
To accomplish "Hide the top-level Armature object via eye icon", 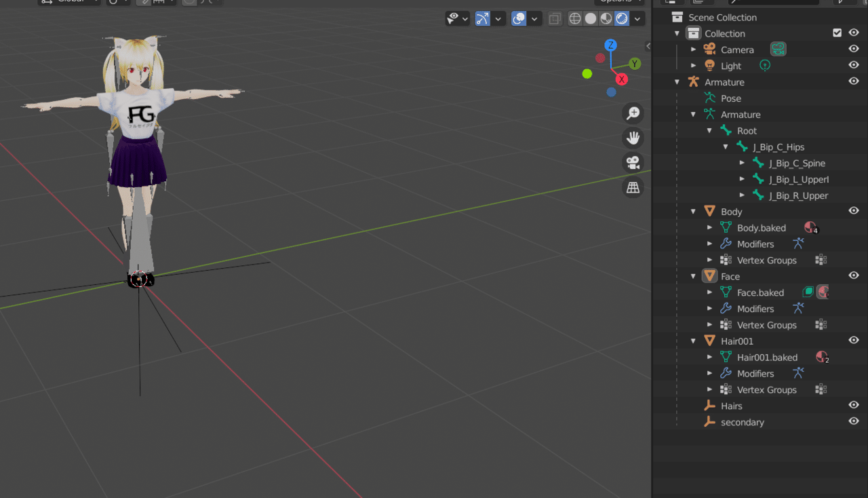I will tap(854, 81).
